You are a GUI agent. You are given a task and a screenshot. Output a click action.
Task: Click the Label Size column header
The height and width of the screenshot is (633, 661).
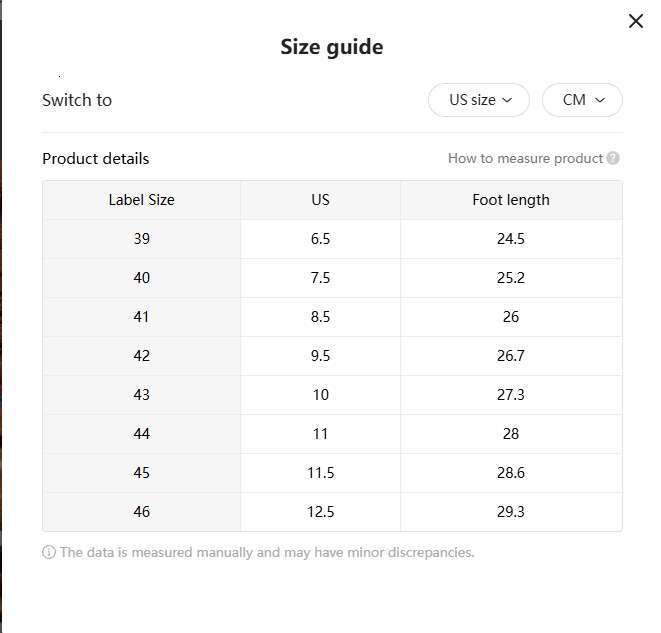click(141, 200)
